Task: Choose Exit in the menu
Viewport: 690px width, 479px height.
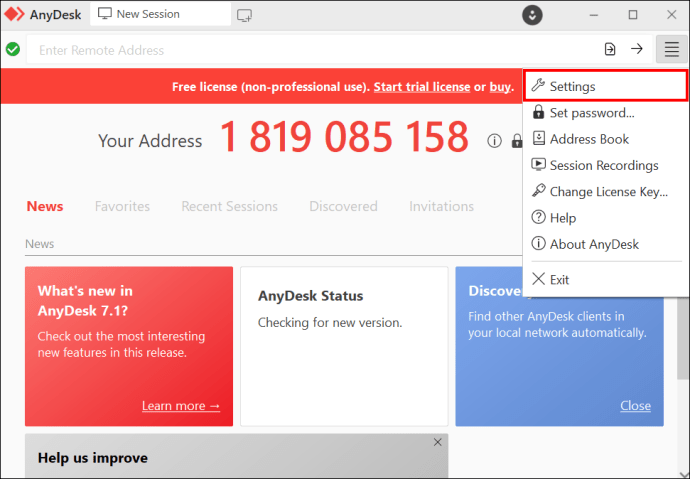Action: pyautogui.click(x=606, y=279)
